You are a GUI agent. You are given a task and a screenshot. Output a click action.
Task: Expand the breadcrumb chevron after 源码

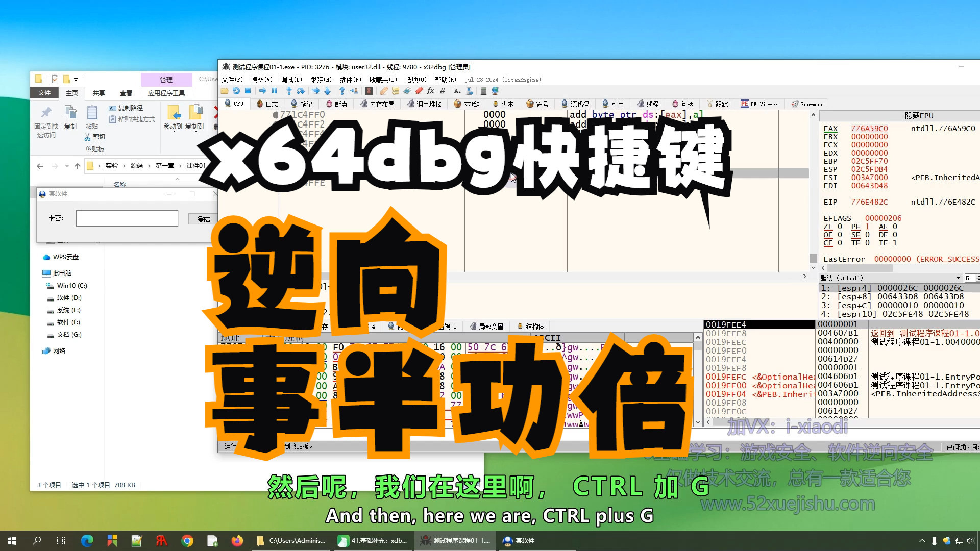(149, 166)
